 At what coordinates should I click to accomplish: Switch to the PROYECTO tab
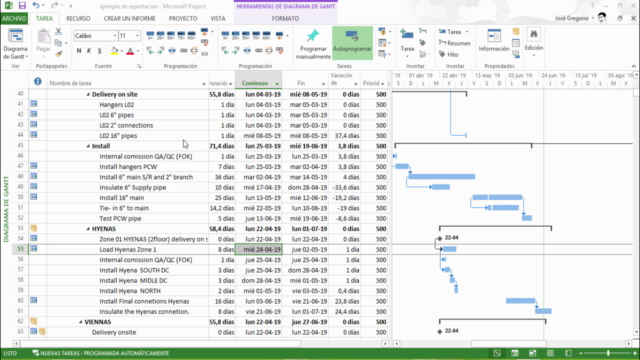[183, 18]
